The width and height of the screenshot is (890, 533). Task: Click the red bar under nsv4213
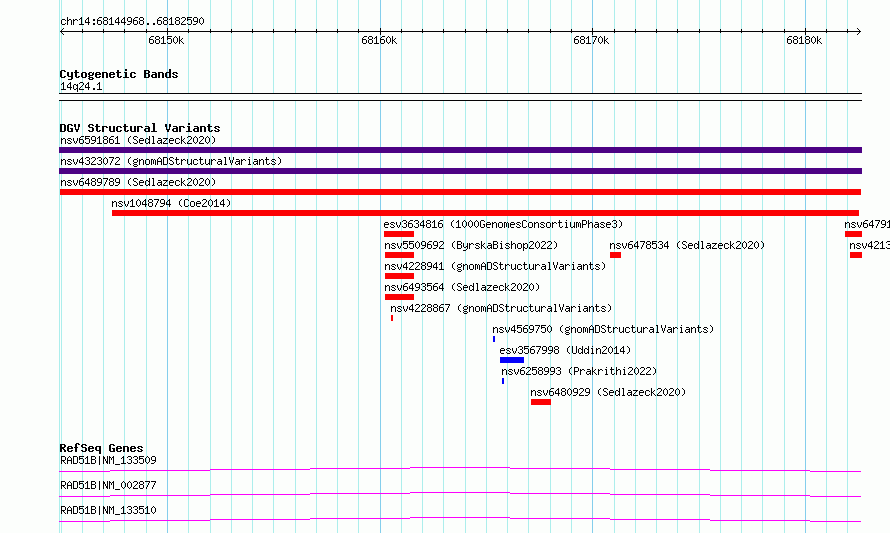[x=856, y=255]
